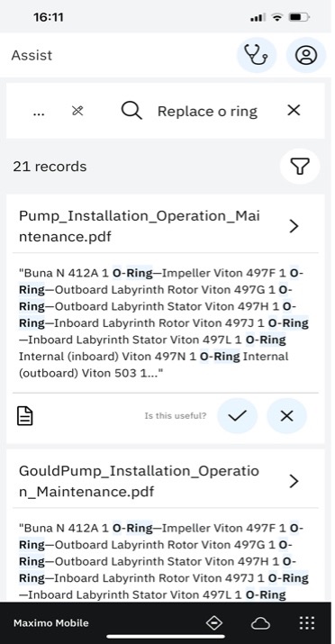Tap the first result's O-Ring excerpt text

pyautogui.click(x=164, y=323)
